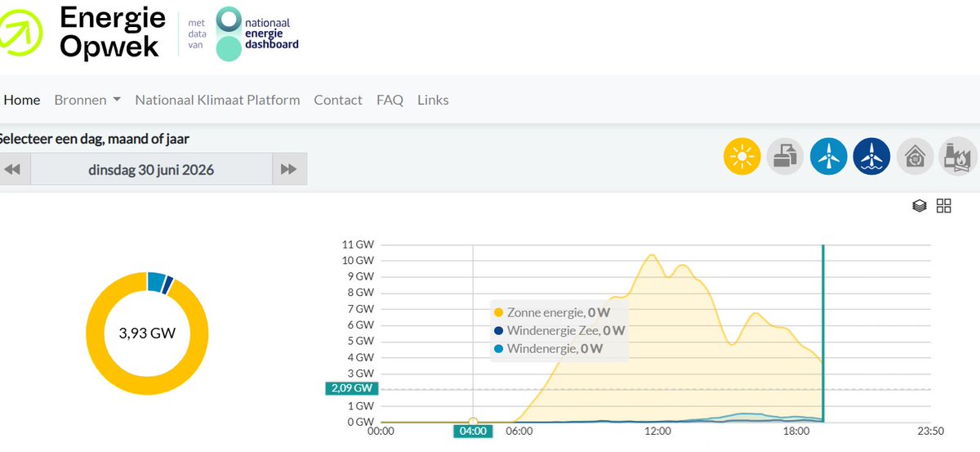Click the 04:00 time marker label
Image resolution: width=980 pixels, height=452 pixels.
(x=473, y=431)
